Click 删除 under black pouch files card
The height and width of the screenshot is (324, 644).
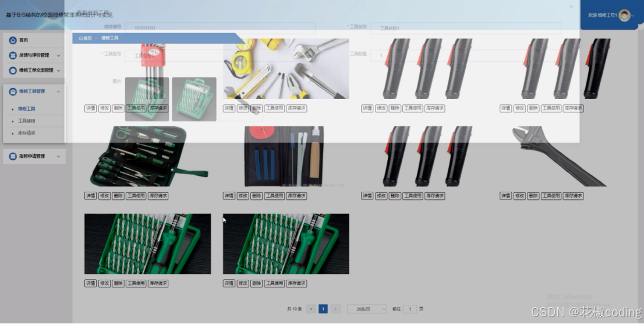[256, 196]
